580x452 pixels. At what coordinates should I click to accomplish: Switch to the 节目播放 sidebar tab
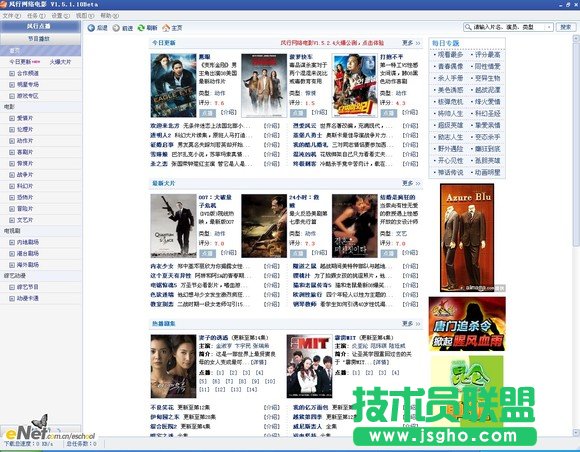pyautogui.click(x=40, y=39)
